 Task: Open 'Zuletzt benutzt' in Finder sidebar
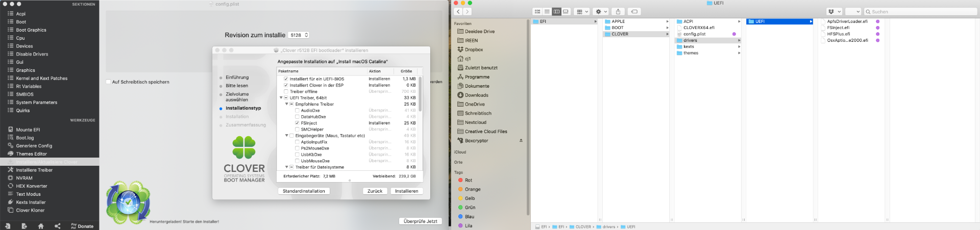(481, 68)
